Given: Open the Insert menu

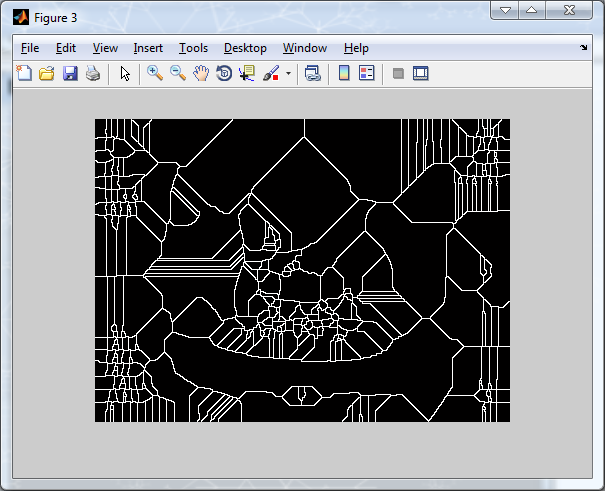Looking at the screenshot, I should click(x=148, y=48).
